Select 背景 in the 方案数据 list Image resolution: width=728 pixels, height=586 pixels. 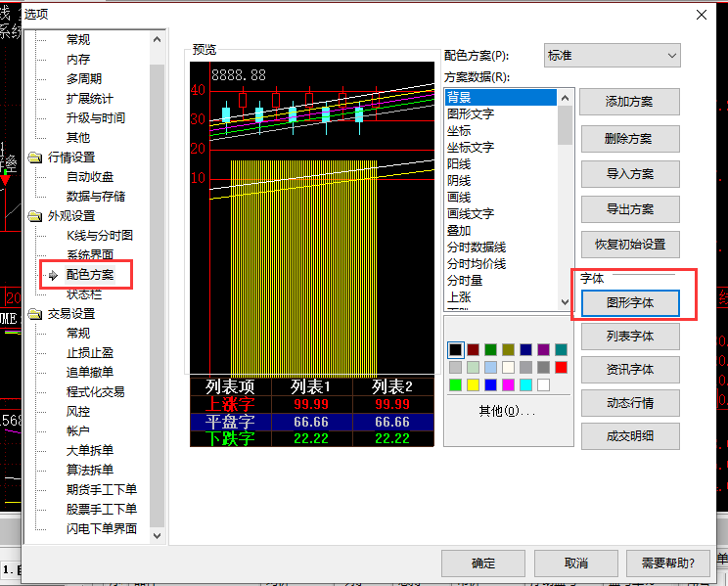pos(501,98)
